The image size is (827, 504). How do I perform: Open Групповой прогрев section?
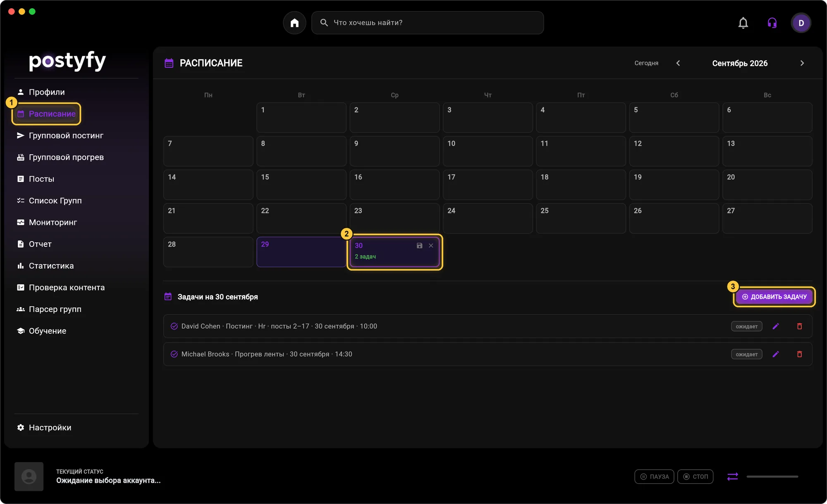coord(60,157)
